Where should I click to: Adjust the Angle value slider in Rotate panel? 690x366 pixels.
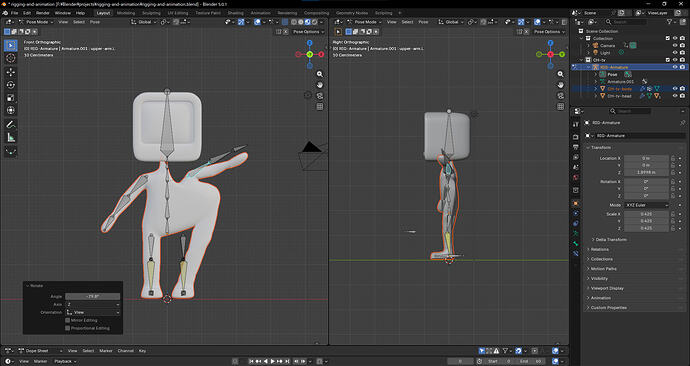point(93,296)
